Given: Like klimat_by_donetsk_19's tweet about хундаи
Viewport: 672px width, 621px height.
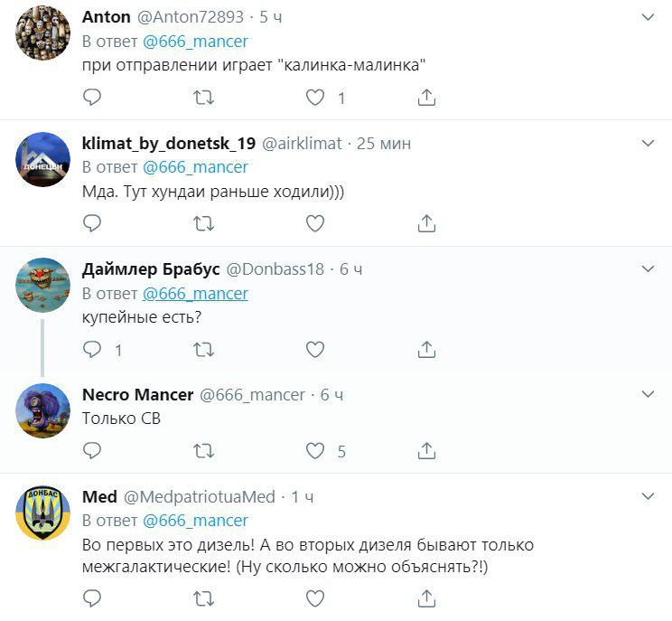Looking at the screenshot, I should pos(315,222).
